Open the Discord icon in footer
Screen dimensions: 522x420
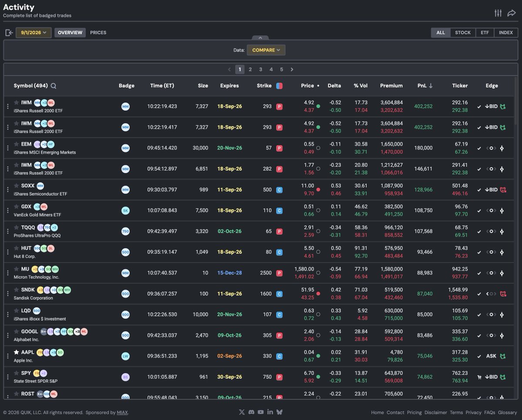pos(251,412)
